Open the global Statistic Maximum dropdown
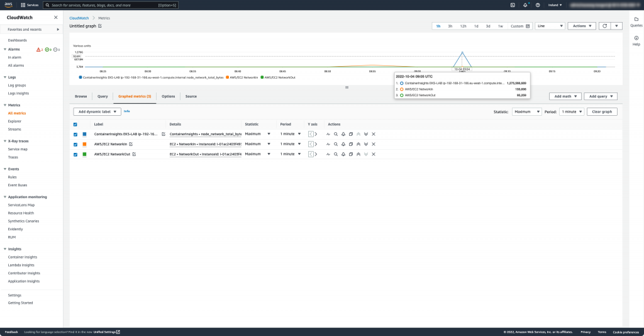 point(527,112)
